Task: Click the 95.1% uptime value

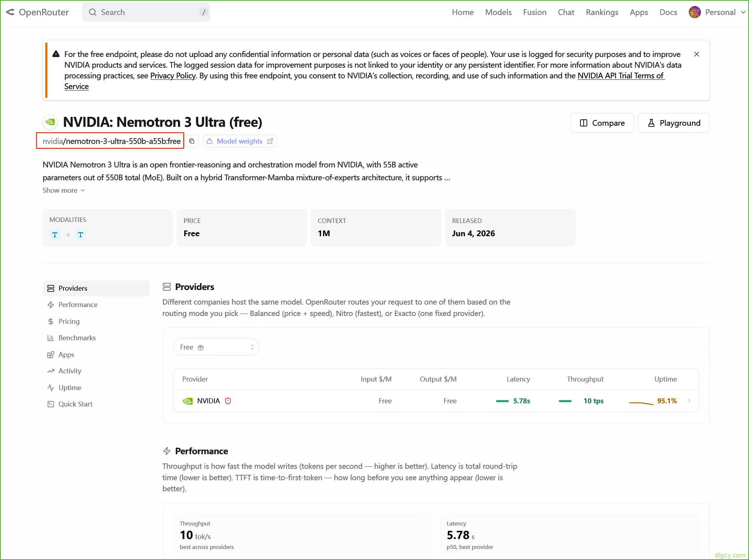Action: click(x=667, y=401)
